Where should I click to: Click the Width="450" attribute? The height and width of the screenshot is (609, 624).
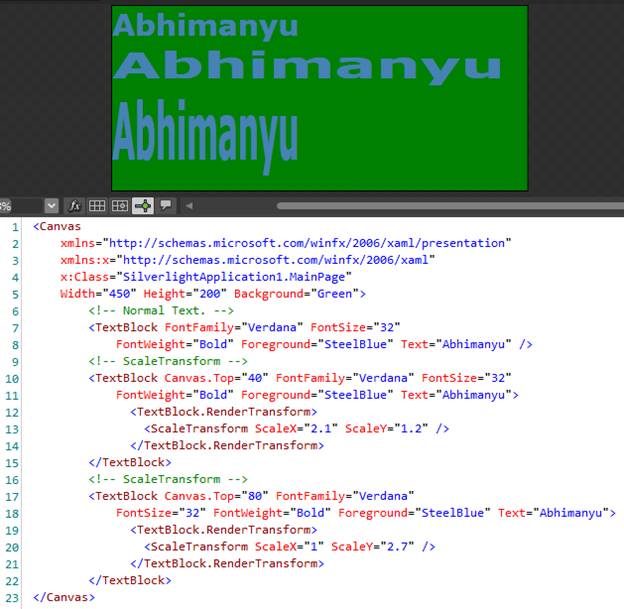98,294
